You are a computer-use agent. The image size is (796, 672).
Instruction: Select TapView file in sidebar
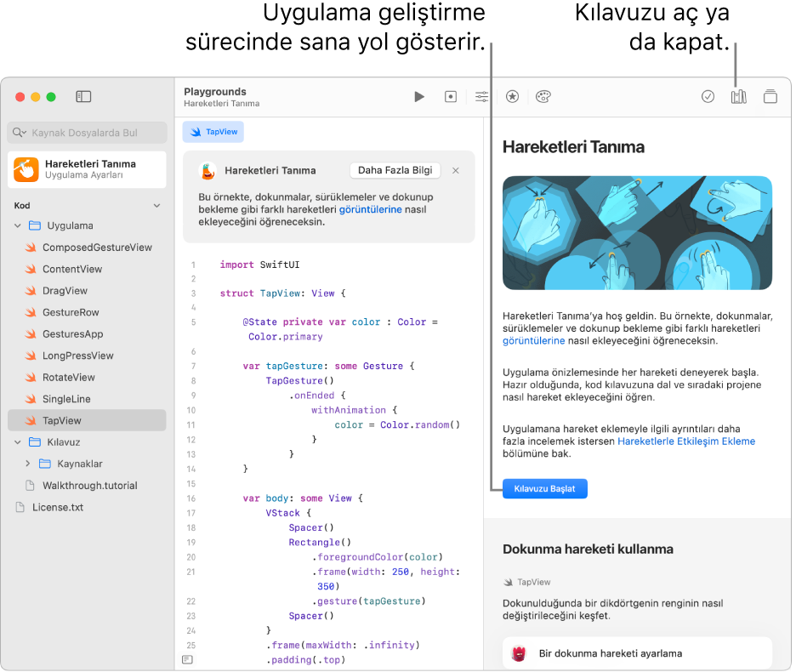coord(88,420)
